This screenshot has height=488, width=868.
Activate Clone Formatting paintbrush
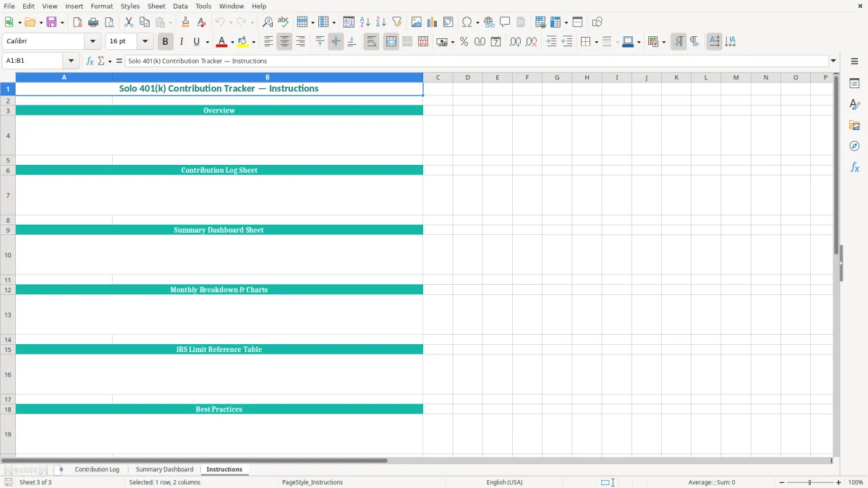[185, 22]
